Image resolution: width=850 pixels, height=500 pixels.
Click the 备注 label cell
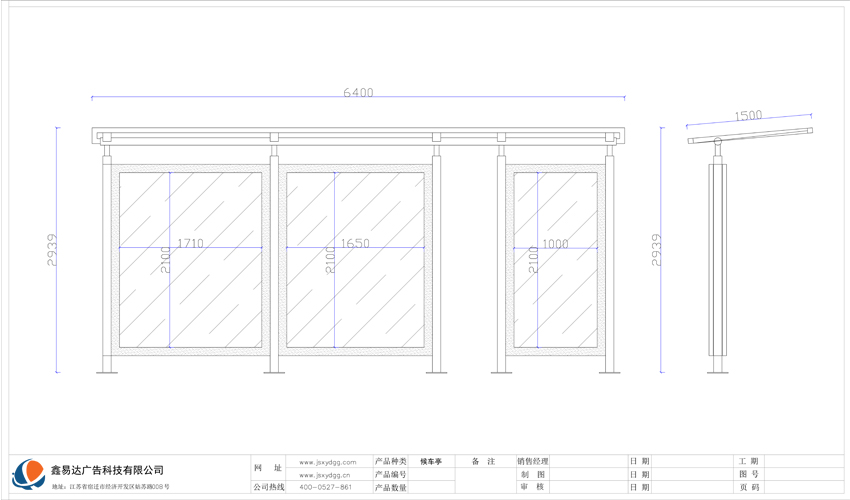484,461
